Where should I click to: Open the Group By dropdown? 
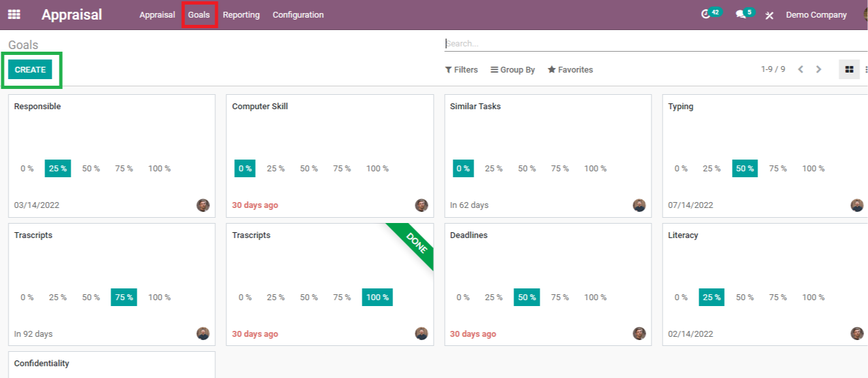click(513, 70)
